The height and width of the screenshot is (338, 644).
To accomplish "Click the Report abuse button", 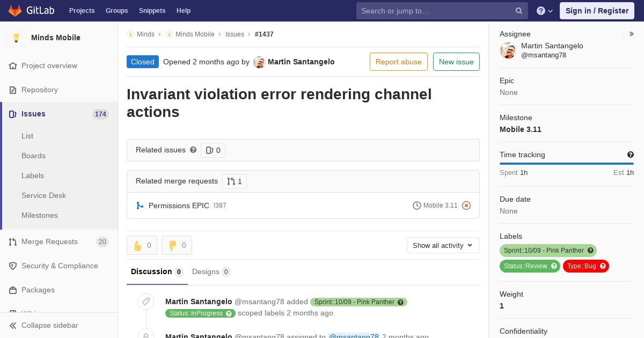I will (399, 62).
